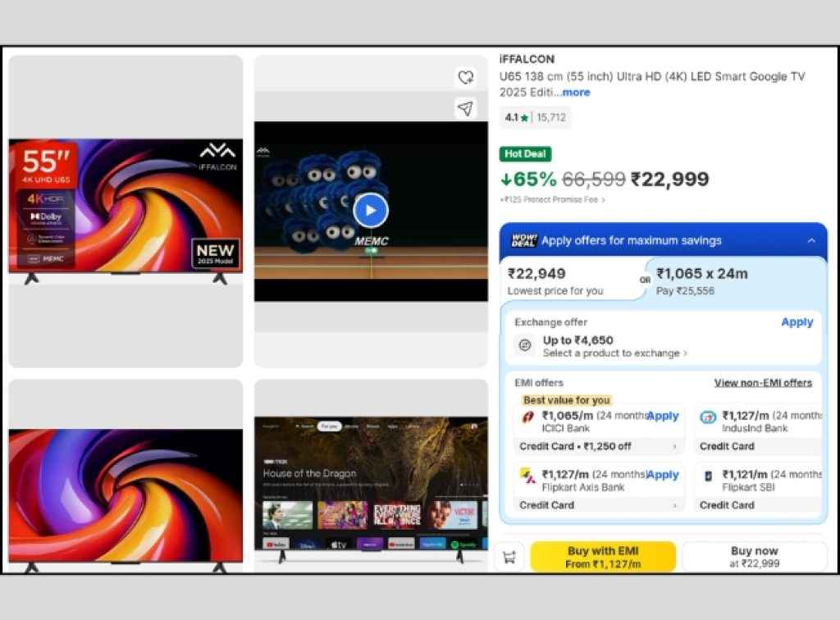Click Buy now at ₹22,999 button

click(x=755, y=557)
